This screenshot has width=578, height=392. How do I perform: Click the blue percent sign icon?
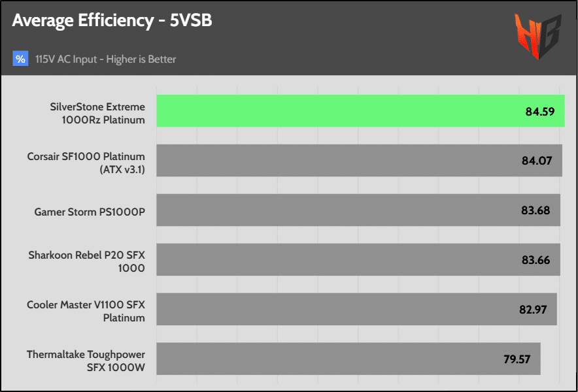pos(21,59)
